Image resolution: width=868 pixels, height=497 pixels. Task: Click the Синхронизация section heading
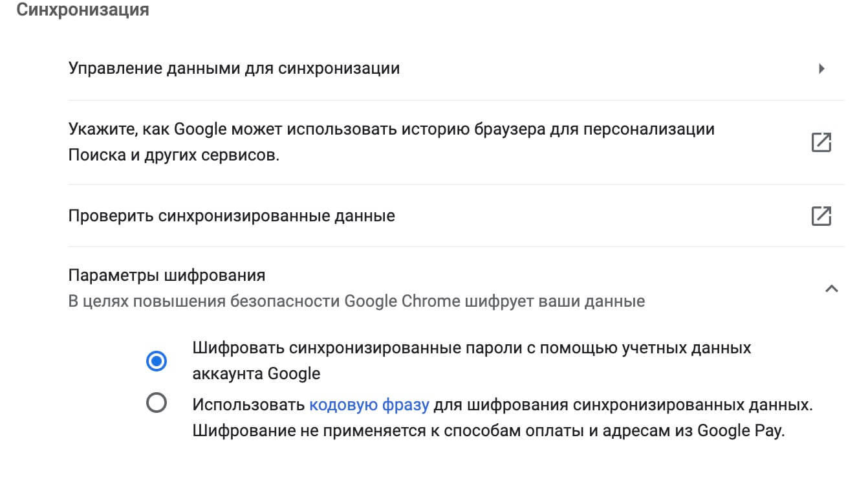(x=82, y=10)
